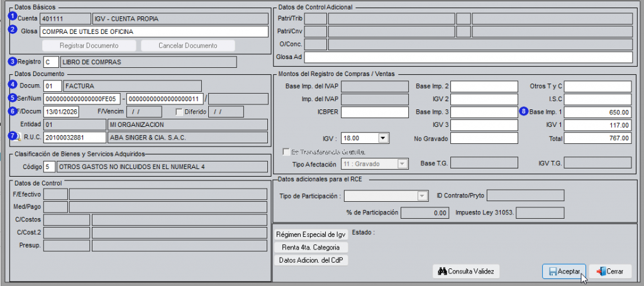This screenshot has height=286, width=644.
Task: Click the save disk icon on Aceptar
Action: (552, 272)
